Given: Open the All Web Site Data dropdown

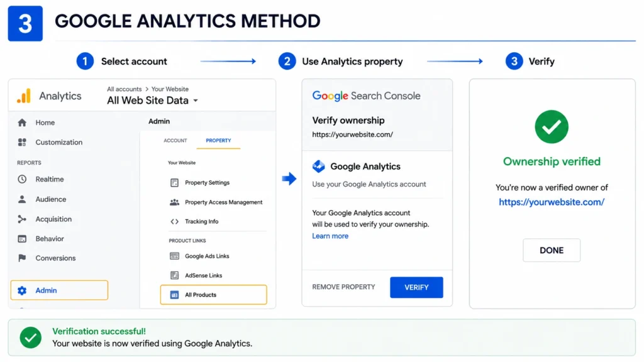Looking at the screenshot, I should (152, 100).
